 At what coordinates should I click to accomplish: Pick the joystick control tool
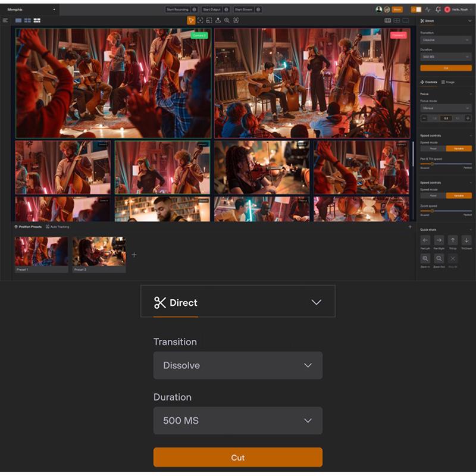coord(218,20)
